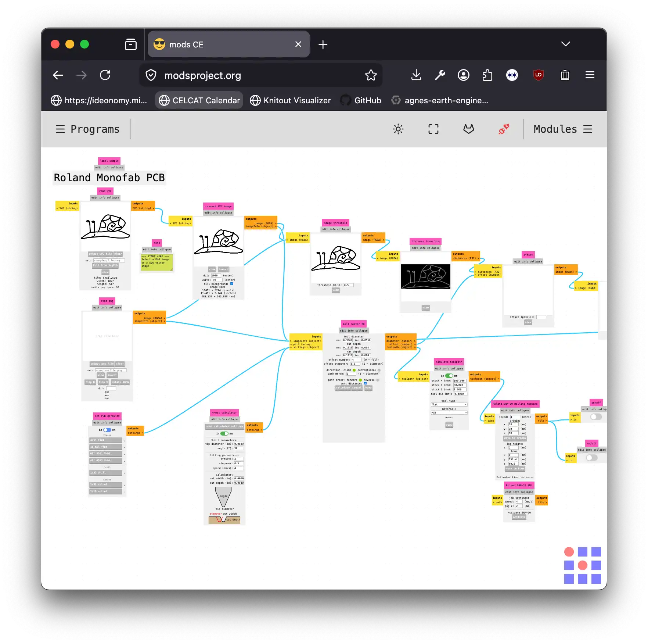648x644 pixels.
Task: Click the uBlock Origin shield icon
Action: click(538, 75)
